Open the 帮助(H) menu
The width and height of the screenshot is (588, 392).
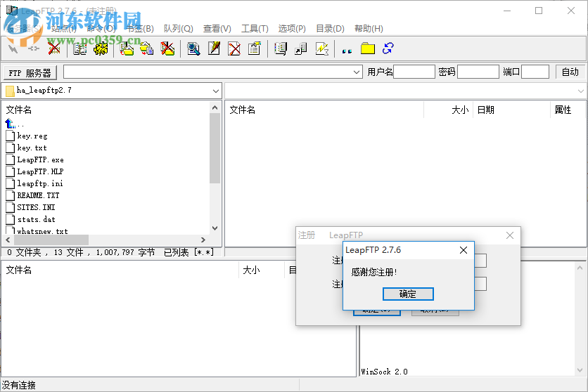pyautogui.click(x=369, y=29)
